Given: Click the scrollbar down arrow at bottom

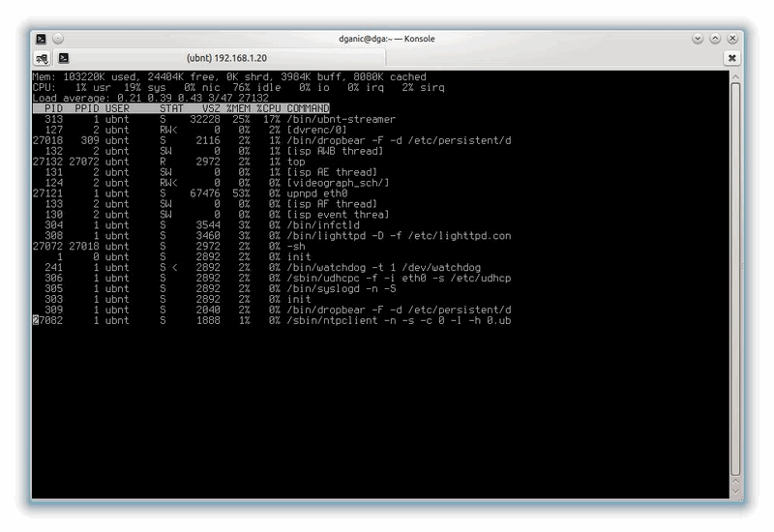Looking at the screenshot, I should [735, 491].
